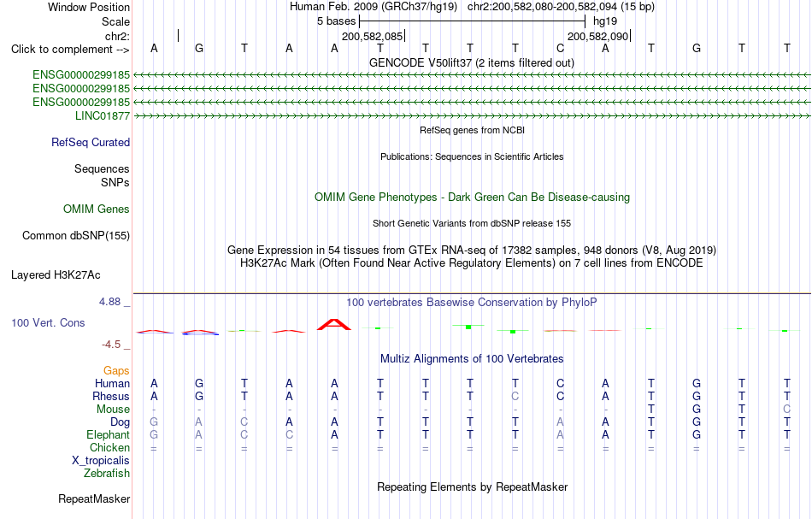Image resolution: width=812 pixels, height=519 pixels.
Task: Click 'Publications: Sequences in Scientific Articles' title
Action: pos(472,156)
